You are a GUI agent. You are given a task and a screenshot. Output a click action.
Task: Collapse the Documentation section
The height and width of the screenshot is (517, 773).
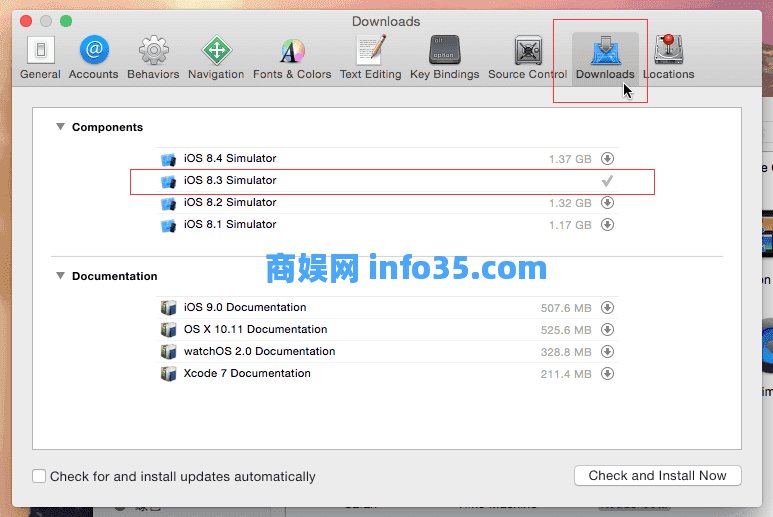coord(60,276)
